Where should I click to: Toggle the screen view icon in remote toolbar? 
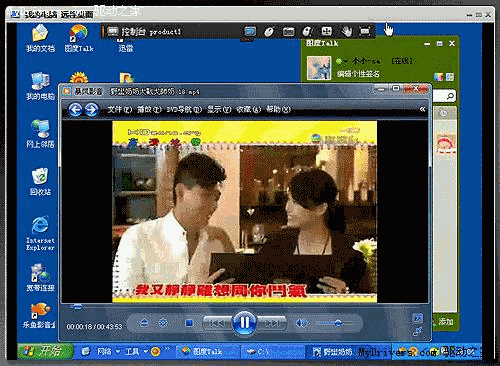pyautogui.click(x=250, y=32)
